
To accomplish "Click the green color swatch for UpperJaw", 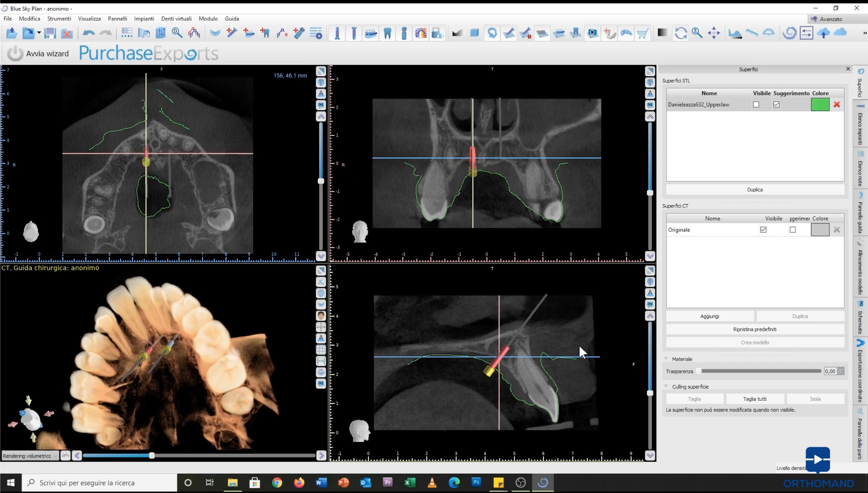I will click(x=820, y=104).
